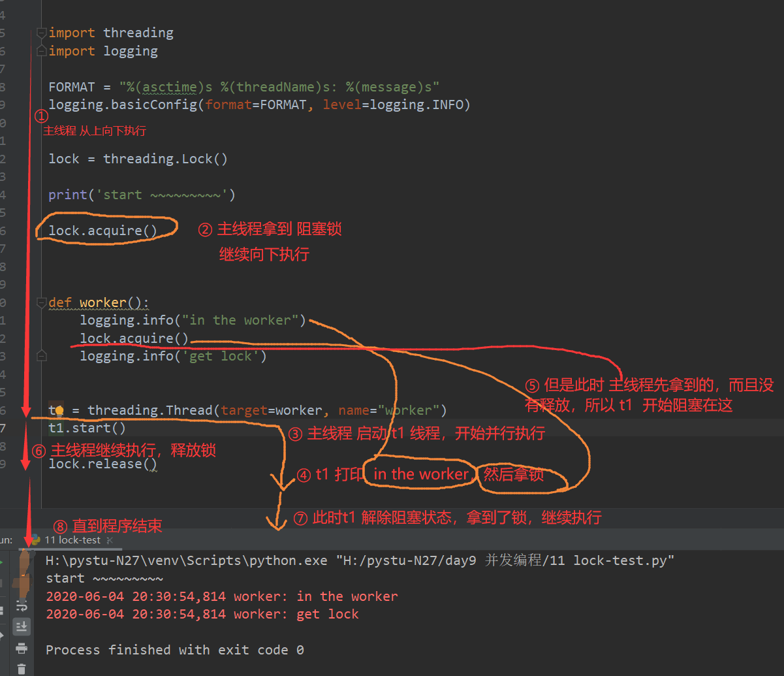The image size is (784, 676).
Task: Click the logging.basicConfig call line
Action: (x=259, y=105)
